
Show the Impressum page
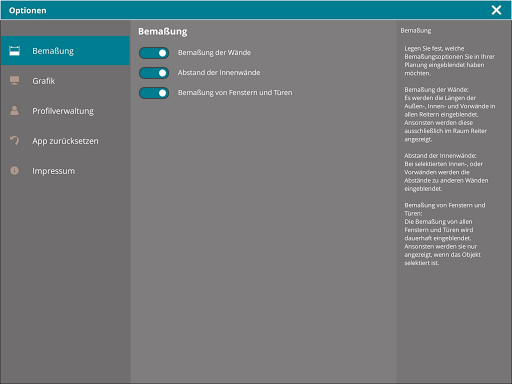65,171
